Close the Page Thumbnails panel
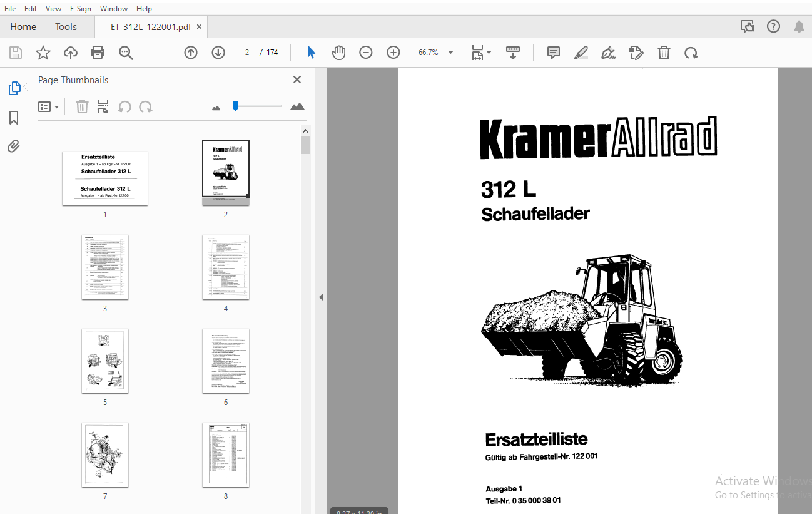 [x=297, y=80]
